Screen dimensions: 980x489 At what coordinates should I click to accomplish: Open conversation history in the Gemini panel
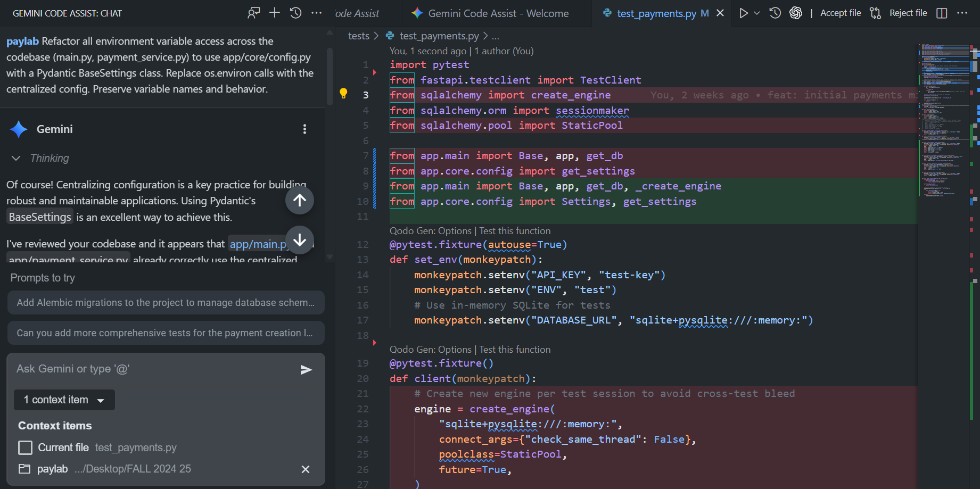click(295, 12)
